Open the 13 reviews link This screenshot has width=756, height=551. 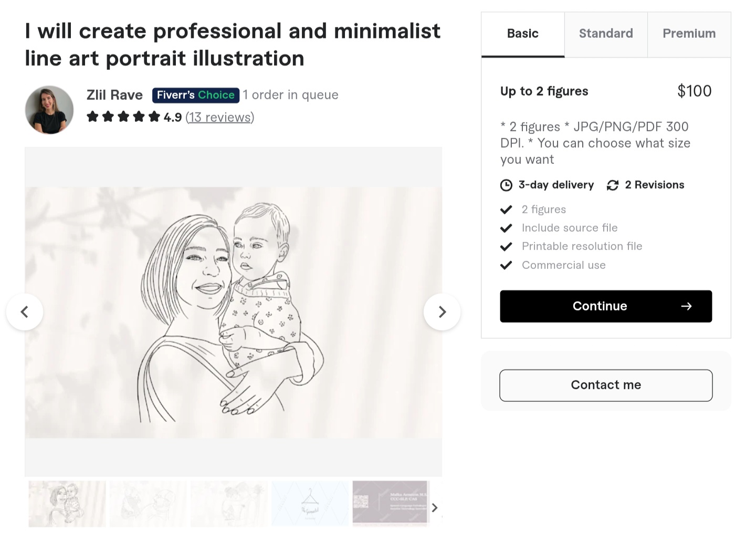coord(219,117)
